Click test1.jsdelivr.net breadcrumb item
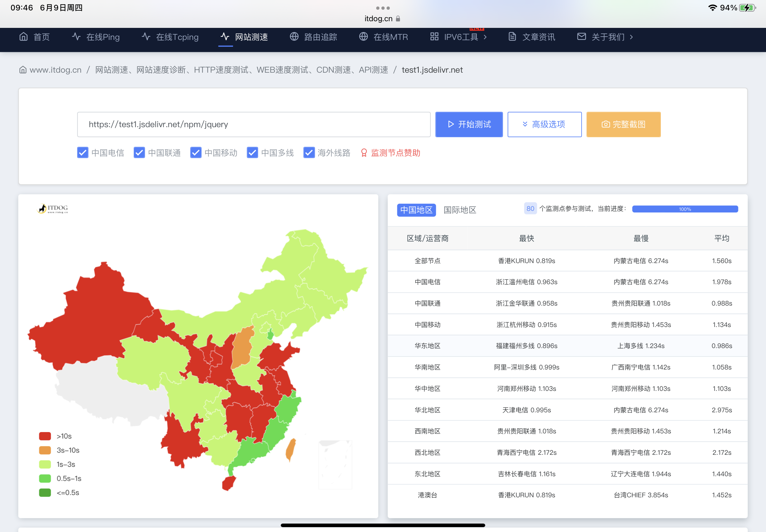Viewport: 766px width, 532px height. point(432,70)
